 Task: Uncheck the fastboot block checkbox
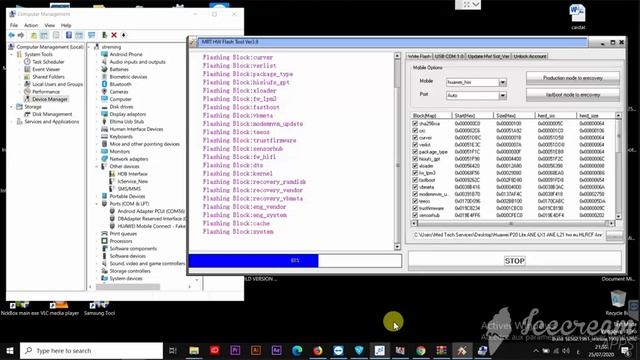click(415, 180)
